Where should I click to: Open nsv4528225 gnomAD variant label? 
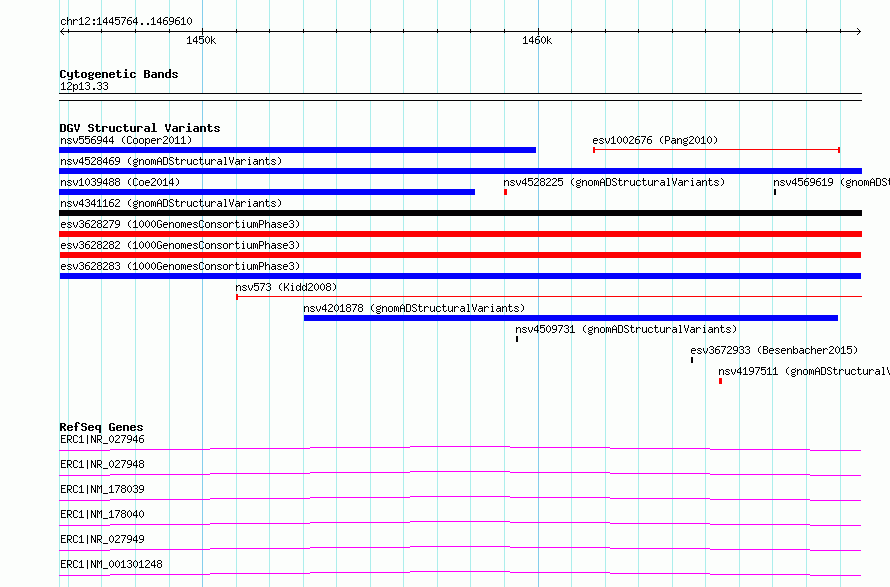click(x=614, y=182)
